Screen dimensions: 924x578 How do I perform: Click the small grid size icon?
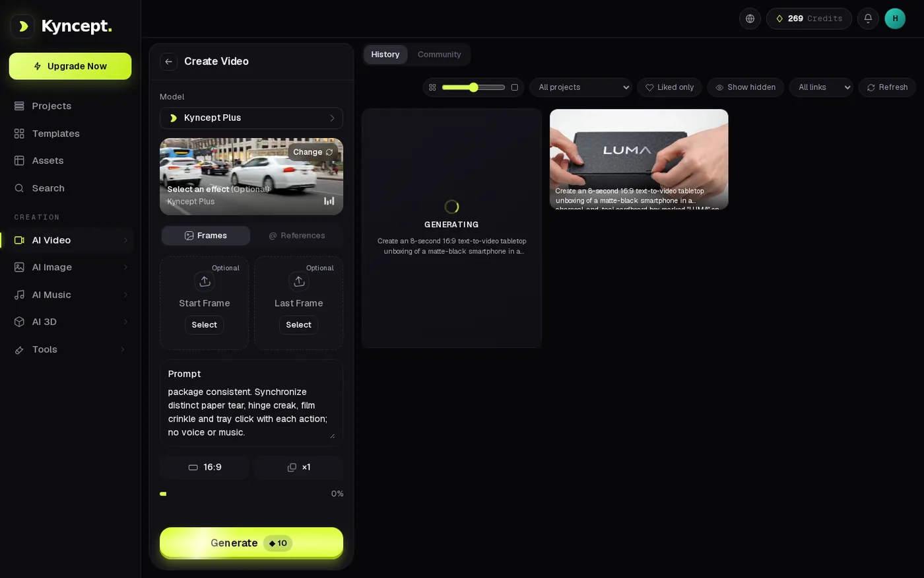(432, 87)
